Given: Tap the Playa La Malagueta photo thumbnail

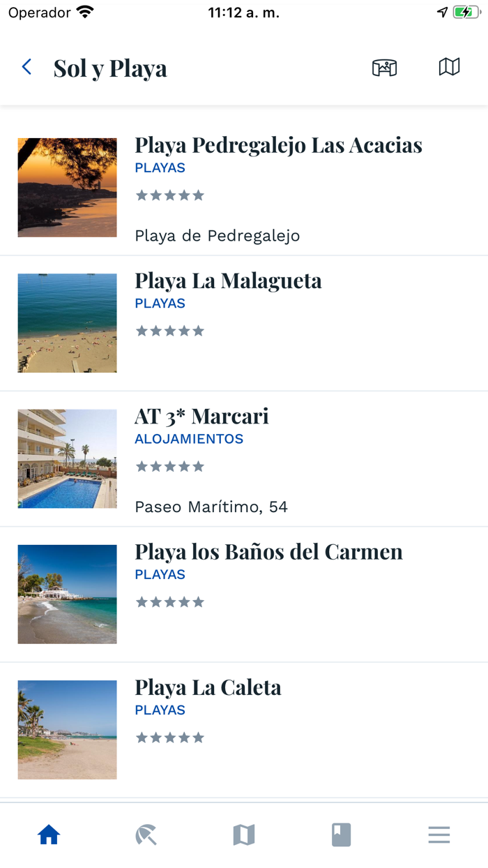Looking at the screenshot, I should [67, 323].
